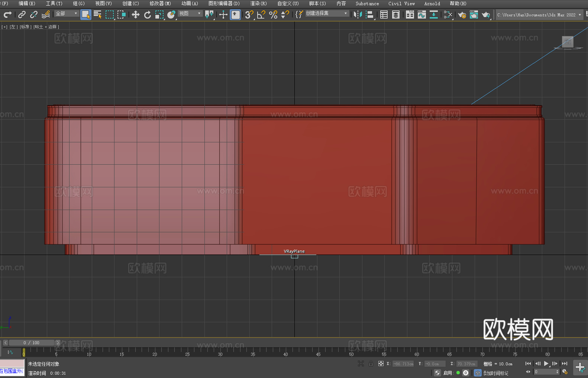Click viewport [左] view label

click(x=13, y=27)
